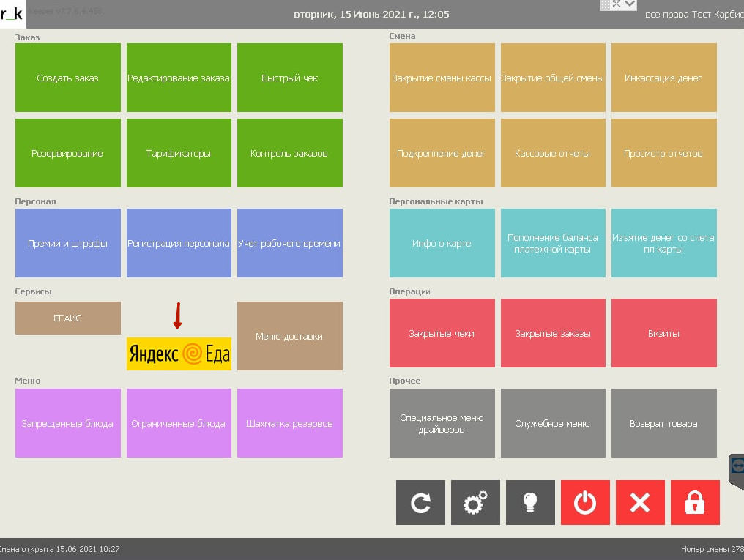Open Шахматка резервов
744x560 pixels.
point(290,423)
